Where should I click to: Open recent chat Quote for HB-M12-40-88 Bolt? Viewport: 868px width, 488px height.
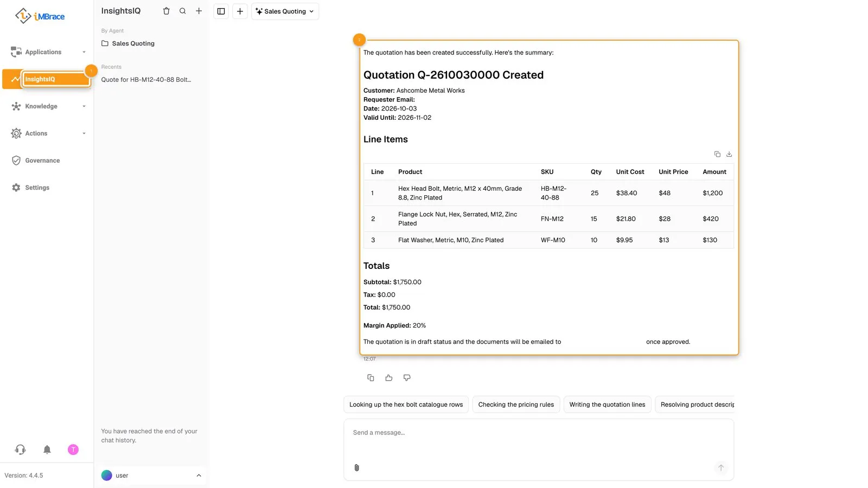pos(146,80)
